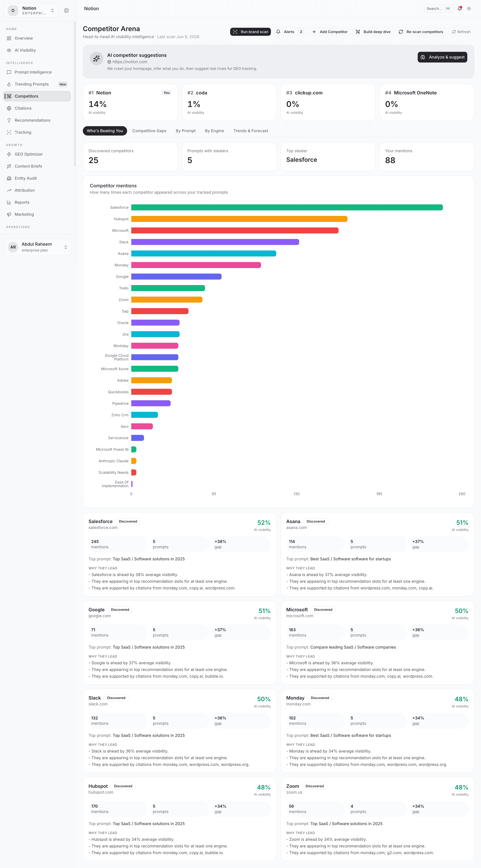Click the #3 clickup.com card
This screenshot has height=868, width=481.
click(328, 102)
